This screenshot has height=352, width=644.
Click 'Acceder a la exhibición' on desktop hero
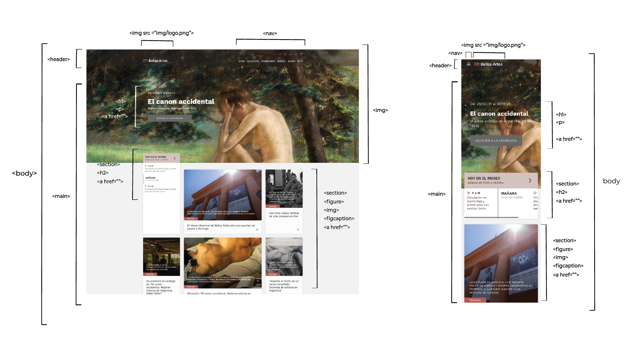pyautogui.click(x=170, y=118)
